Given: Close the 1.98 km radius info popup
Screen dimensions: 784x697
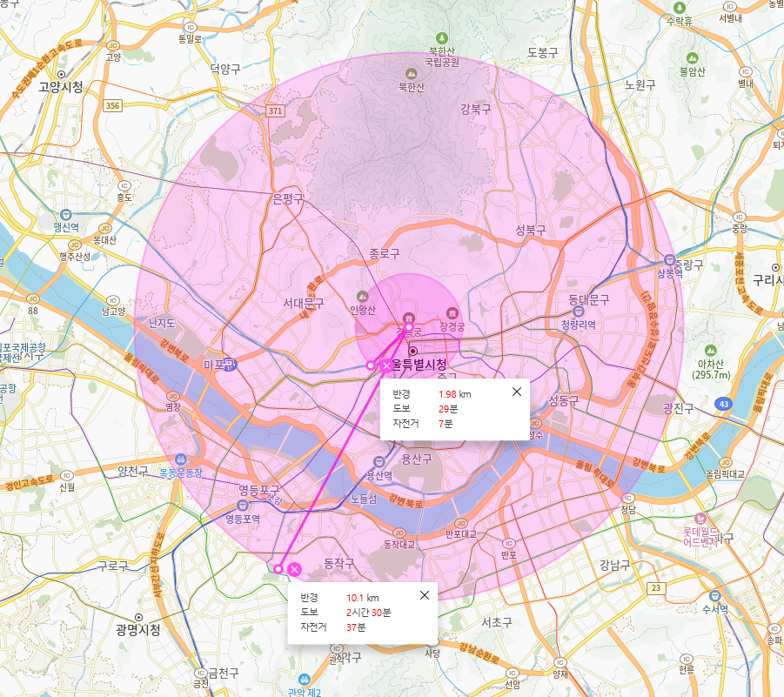Looking at the screenshot, I should click(517, 392).
